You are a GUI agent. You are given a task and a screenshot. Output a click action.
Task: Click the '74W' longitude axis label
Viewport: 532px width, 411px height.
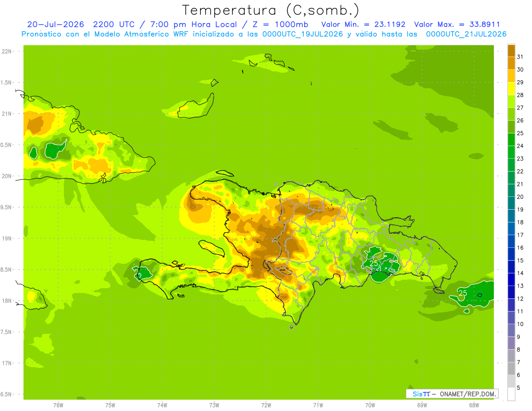[x=162, y=405]
